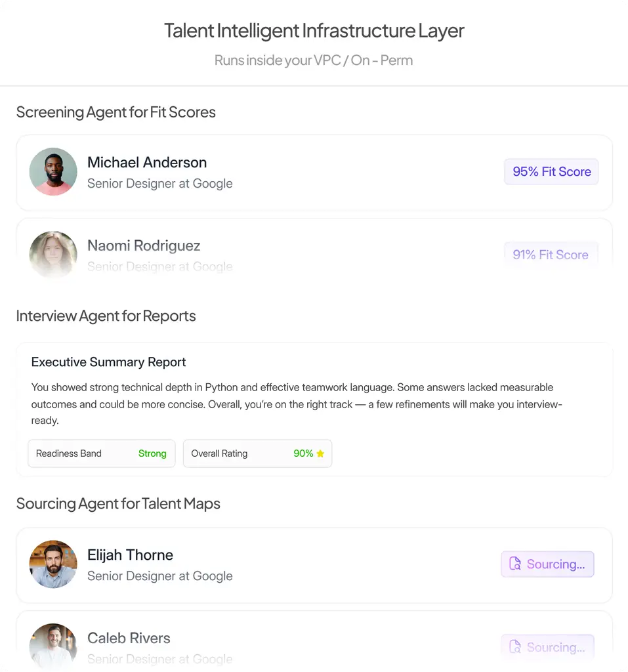Viewport: 628px width, 672px height.
Task: Select the Talent Intelligent Infrastructure Layer heading
Action: pyautogui.click(x=314, y=30)
